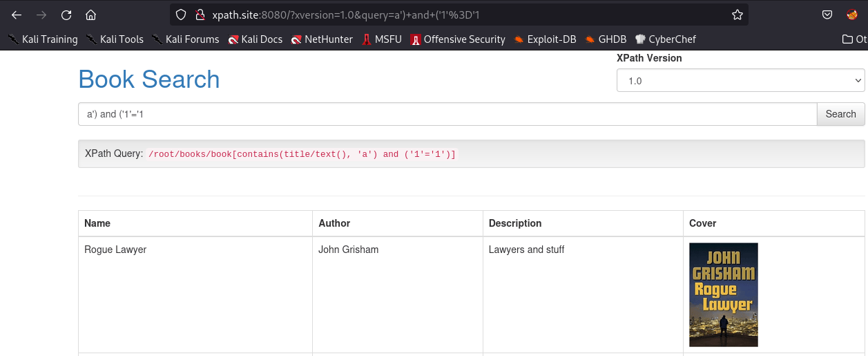The image size is (868, 356).
Task: Bookmark this page with the star
Action: [x=737, y=15]
